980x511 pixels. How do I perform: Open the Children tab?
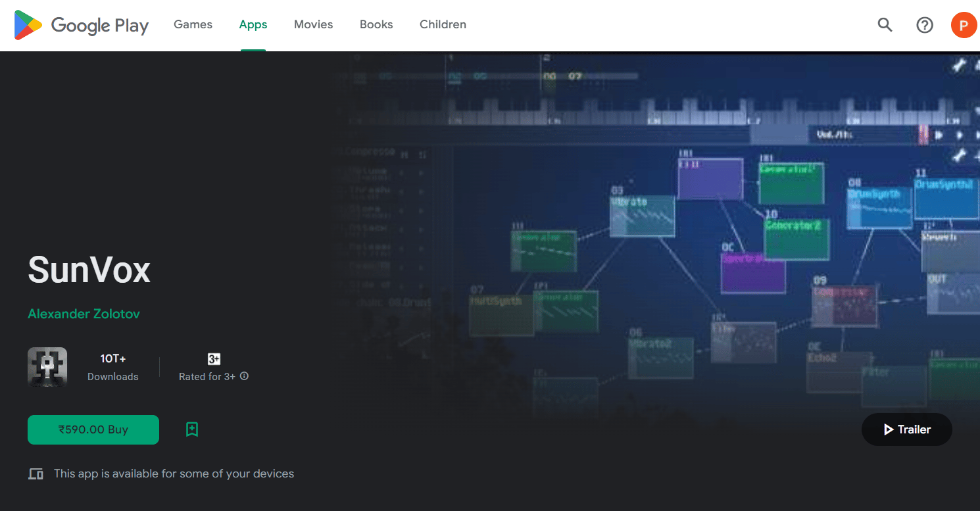pos(443,25)
